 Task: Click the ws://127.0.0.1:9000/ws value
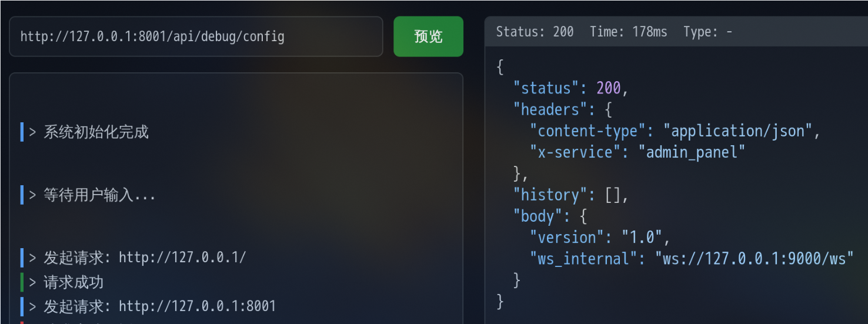(755, 259)
